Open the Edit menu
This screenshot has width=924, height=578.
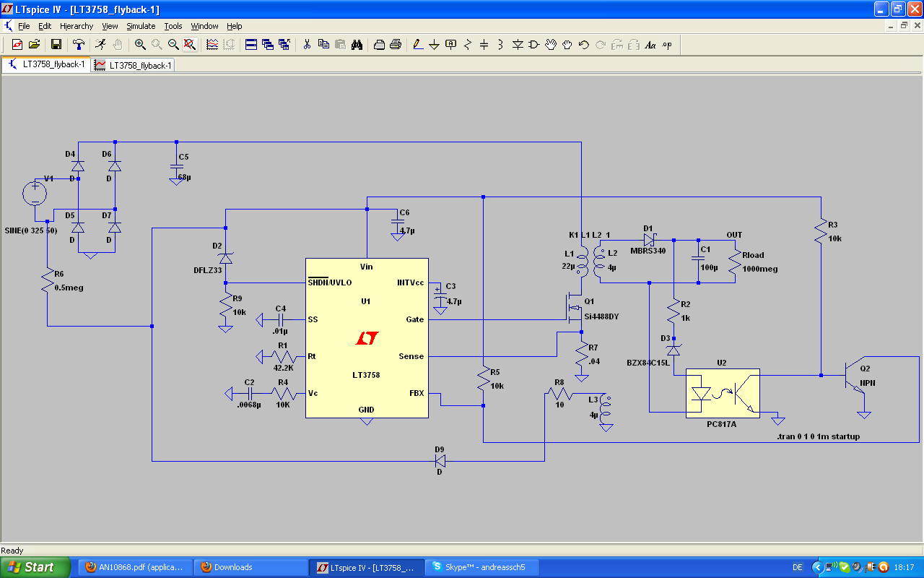coord(45,26)
